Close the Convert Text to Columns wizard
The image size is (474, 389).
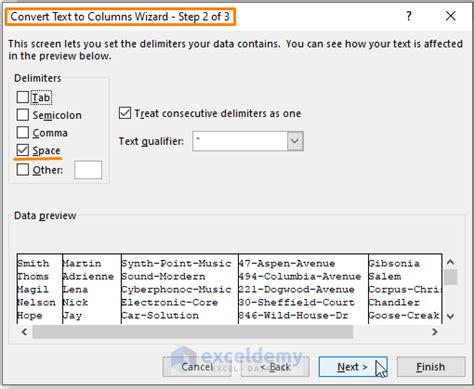[x=451, y=16]
